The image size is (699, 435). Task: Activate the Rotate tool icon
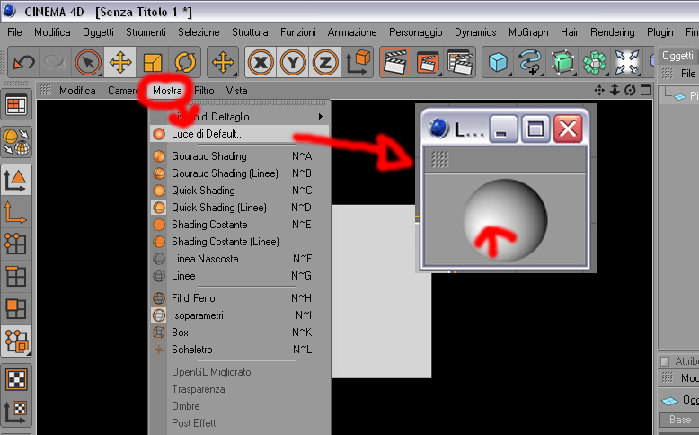185,62
